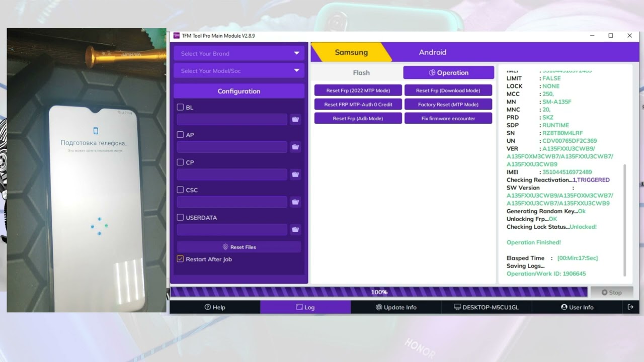Open User Info in bottom bar
Screen dimensions: 644x362
[x=577, y=307]
